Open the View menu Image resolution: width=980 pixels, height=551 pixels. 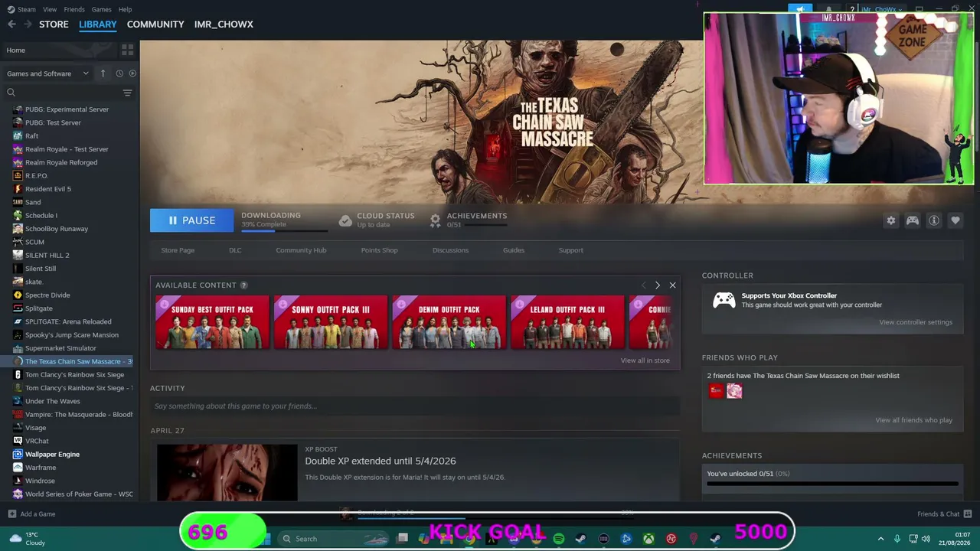click(x=50, y=9)
